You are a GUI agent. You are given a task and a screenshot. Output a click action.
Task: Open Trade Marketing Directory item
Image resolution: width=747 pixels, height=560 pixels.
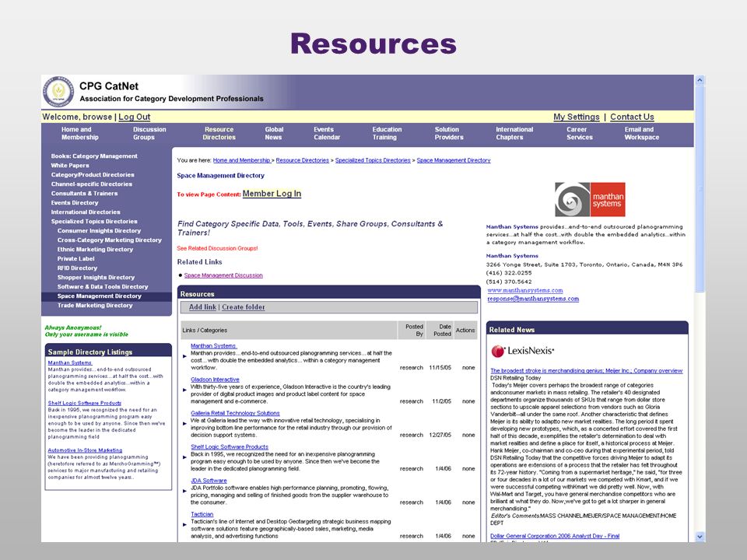[x=95, y=305]
